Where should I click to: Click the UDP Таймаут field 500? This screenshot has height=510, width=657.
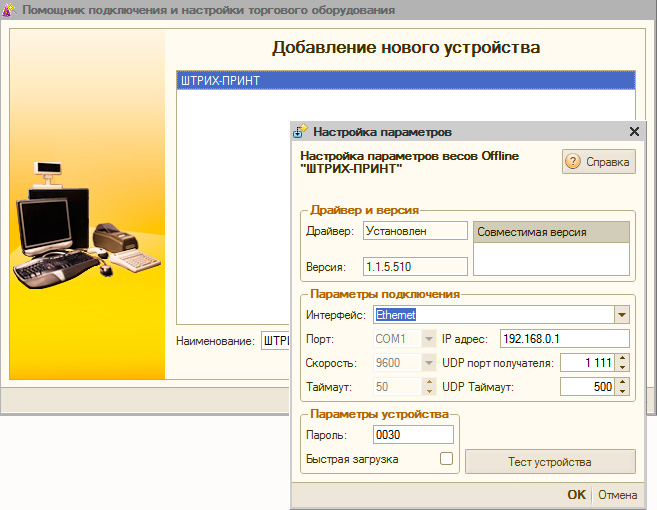point(588,386)
